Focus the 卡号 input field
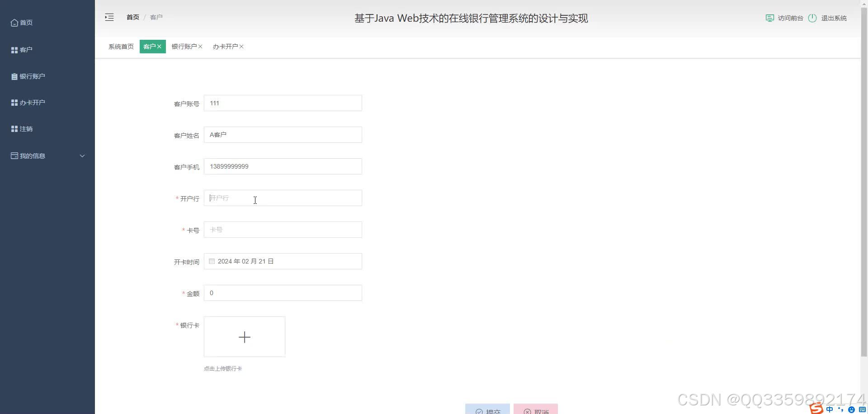The width and height of the screenshot is (868, 414). point(283,230)
